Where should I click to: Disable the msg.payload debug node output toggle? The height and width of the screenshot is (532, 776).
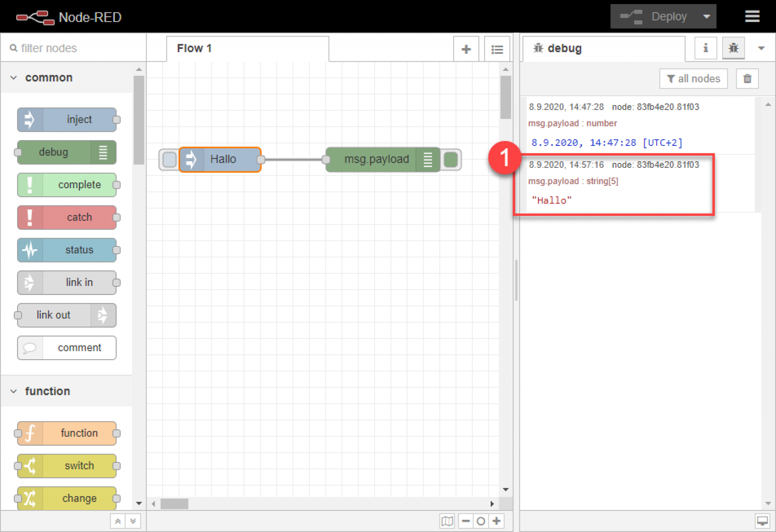tap(451, 159)
